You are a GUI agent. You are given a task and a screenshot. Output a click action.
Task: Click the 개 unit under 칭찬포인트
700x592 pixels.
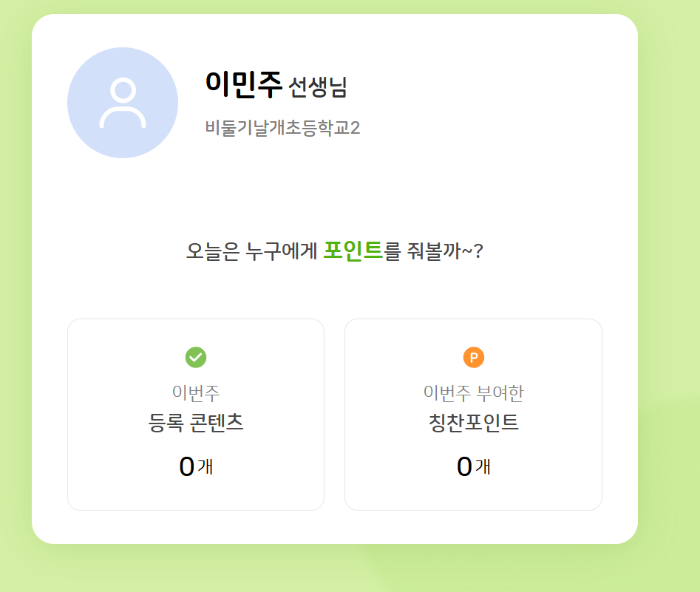tap(483, 467)
